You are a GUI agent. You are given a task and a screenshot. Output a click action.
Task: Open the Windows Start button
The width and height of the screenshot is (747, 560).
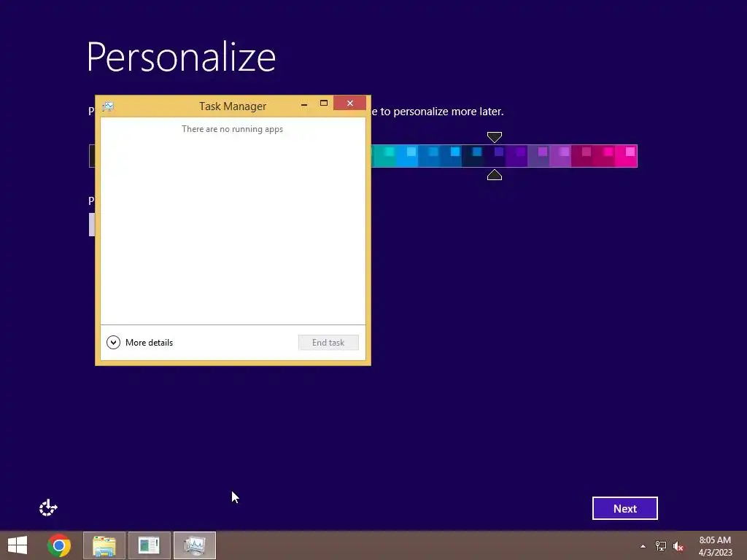coord(18,545)
